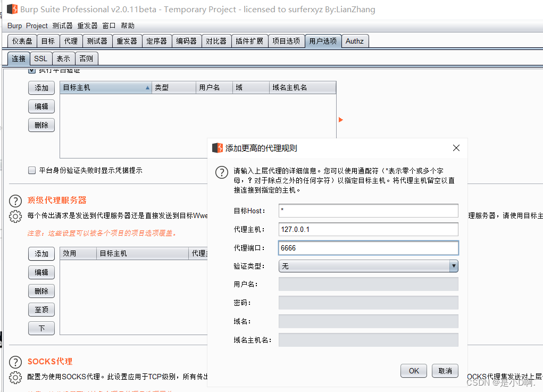
Task: Click the 域 column header
Action: [x=251, y=88]
